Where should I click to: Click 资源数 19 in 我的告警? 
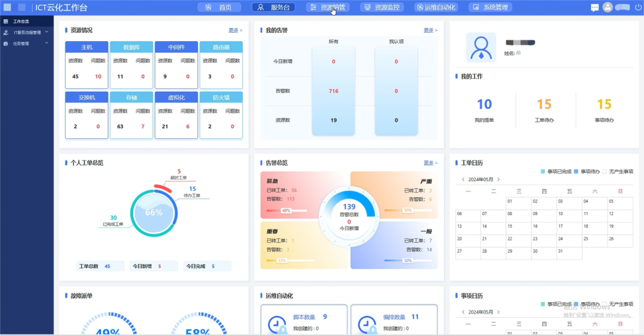(333, 120)
